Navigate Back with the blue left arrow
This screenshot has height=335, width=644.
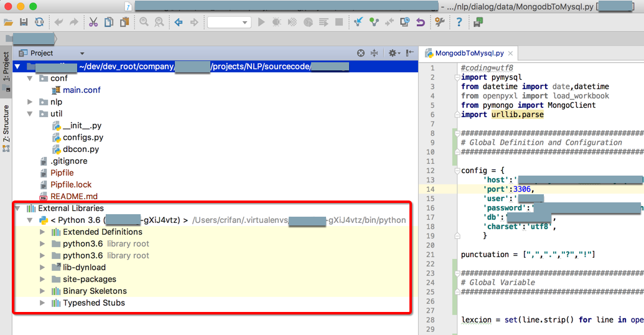pyautogui.click(x=178, y=22)
